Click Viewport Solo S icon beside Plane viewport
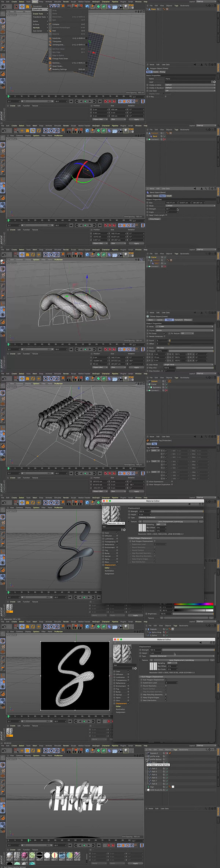 point(3,67)
